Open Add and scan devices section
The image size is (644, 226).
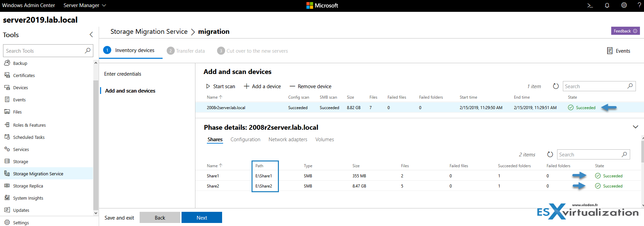tap(130, 91)
